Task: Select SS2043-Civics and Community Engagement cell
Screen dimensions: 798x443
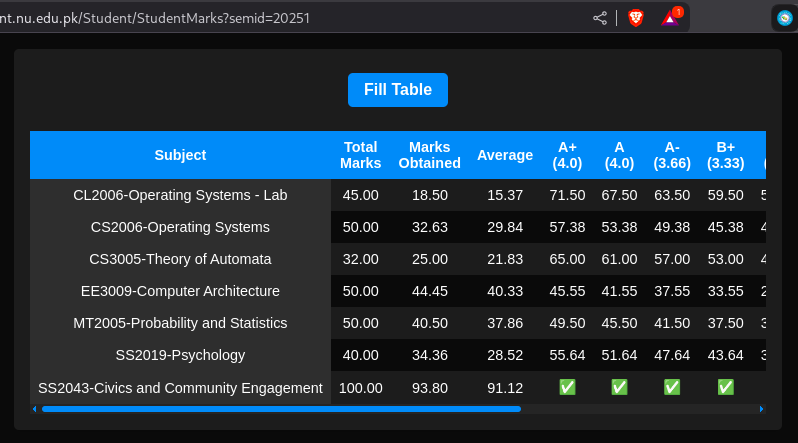Action: coord(180,388)
